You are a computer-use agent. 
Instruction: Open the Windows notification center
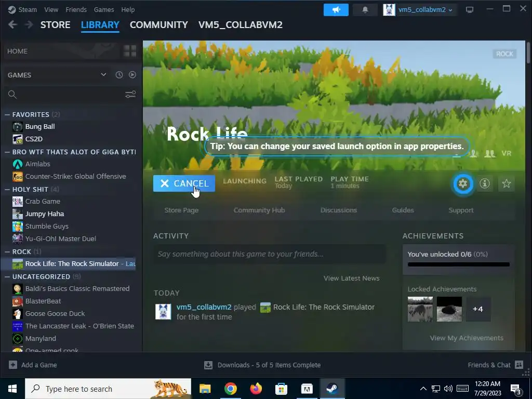coord(516,389)
